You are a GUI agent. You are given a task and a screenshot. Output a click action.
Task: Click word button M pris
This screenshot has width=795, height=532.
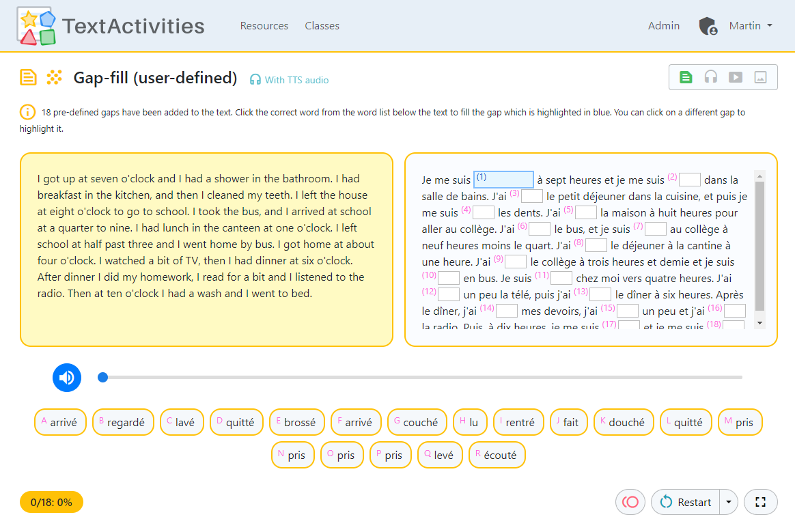740,422
